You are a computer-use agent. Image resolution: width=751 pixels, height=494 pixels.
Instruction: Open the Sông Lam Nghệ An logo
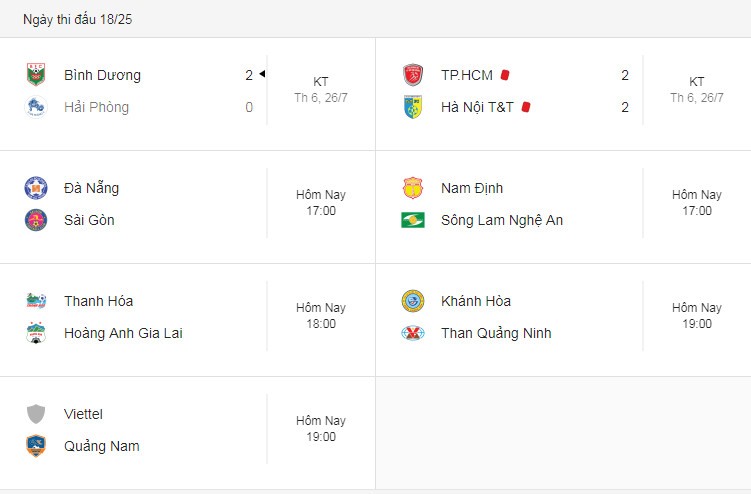coord(412,220)
